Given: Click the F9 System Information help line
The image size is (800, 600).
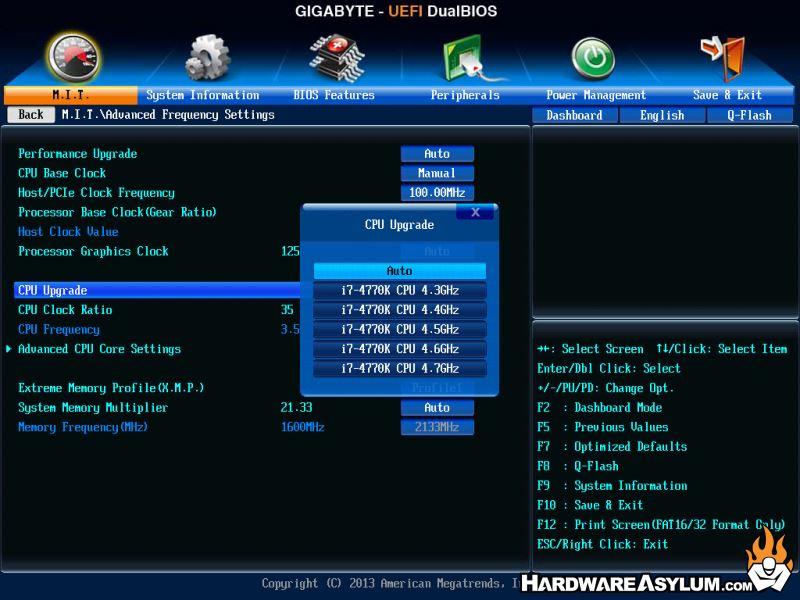Looking at the screenshot, I should (x=612, y=485).
